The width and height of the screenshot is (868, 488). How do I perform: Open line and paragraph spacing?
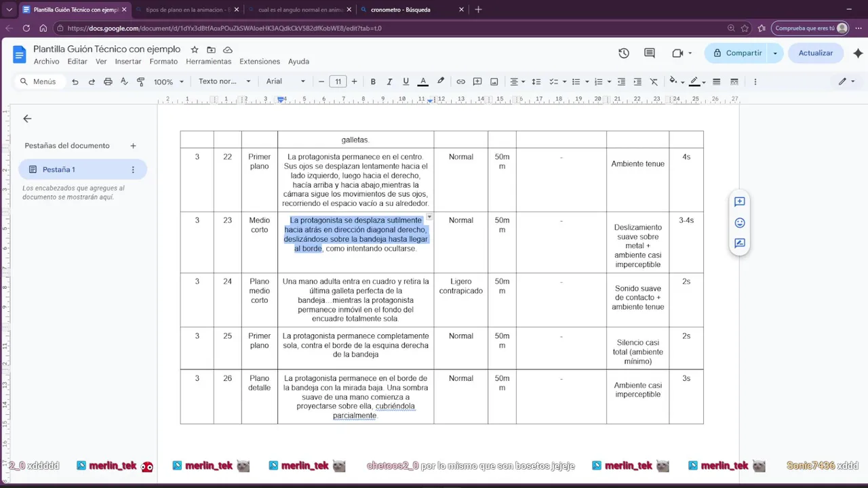click(536, 81)
